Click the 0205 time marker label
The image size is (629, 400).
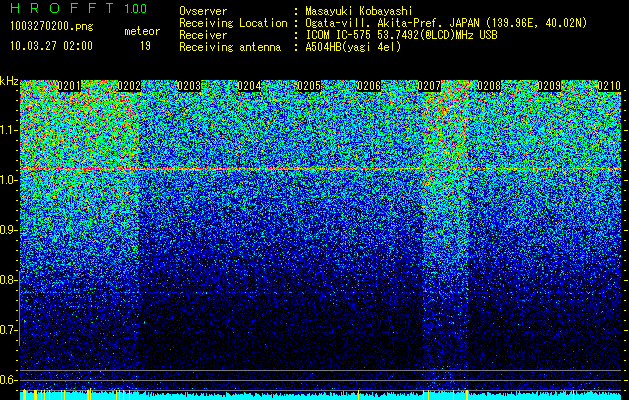[309, 86]
